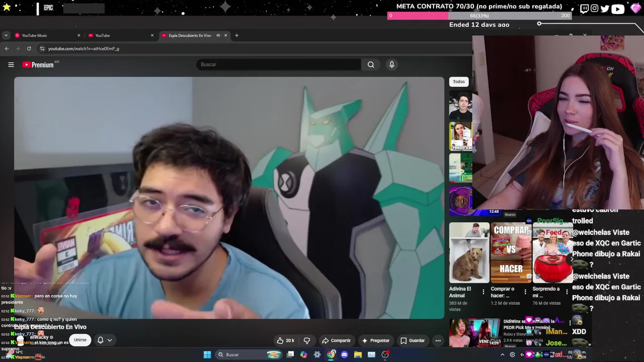Click the YouTube search magnifier button
The height and width of the screenshot is (362, 644).
tap(371, 64)
